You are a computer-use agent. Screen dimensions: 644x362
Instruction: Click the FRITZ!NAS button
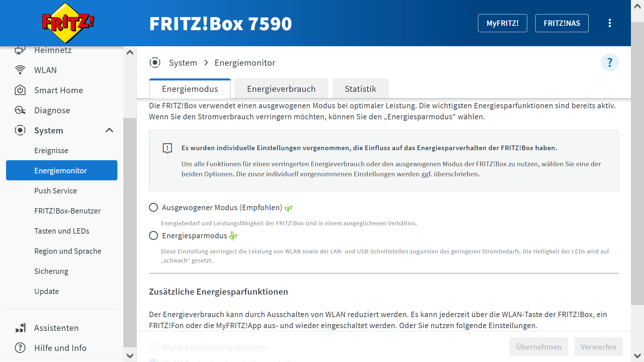[x=561, y=23]
